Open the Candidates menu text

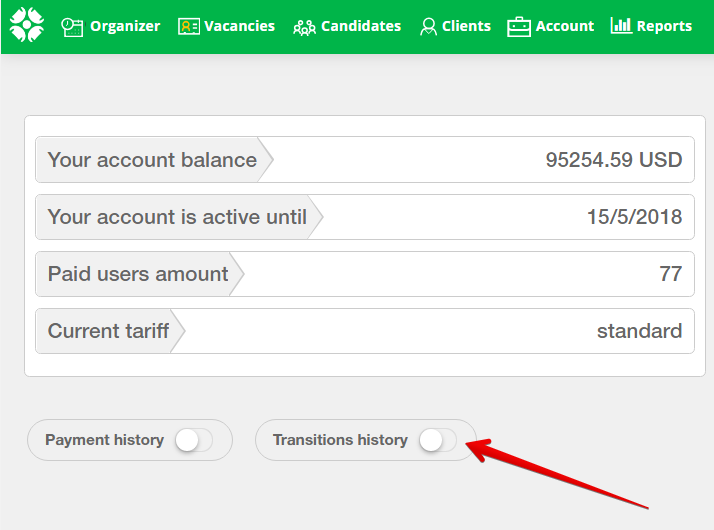[361, 27]
